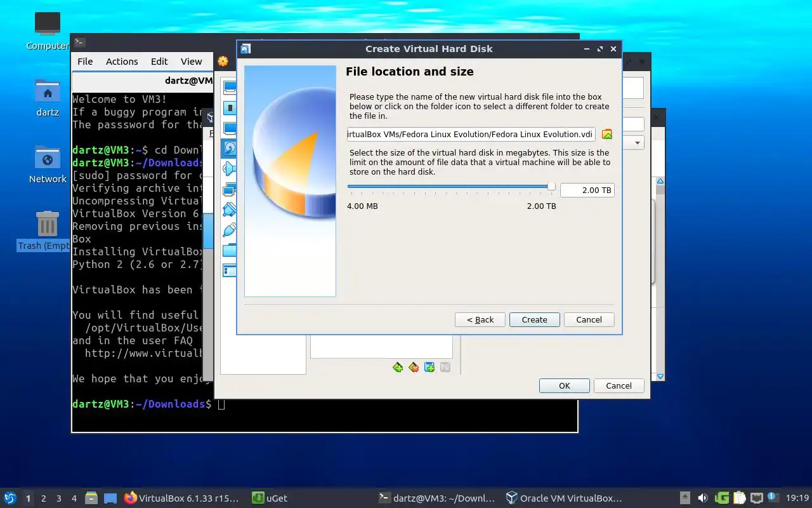Switch to workspace 1 in pager

(29, 498)
